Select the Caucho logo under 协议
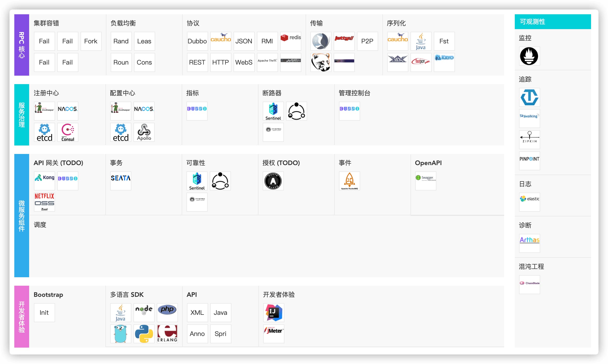Viewport: 608px width, 364px height. [x=221, y=41]
